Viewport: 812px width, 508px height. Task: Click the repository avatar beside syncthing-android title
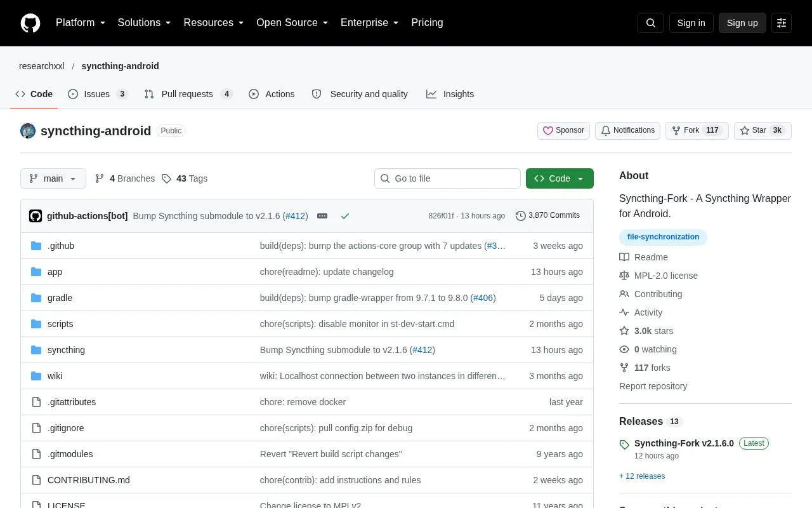tap(28, 131)
